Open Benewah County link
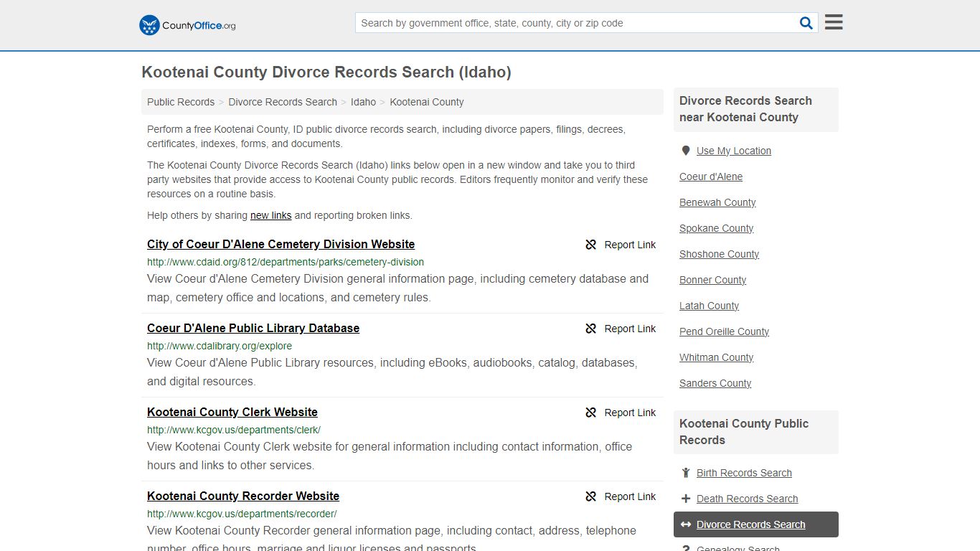 [x=717, y=202]
